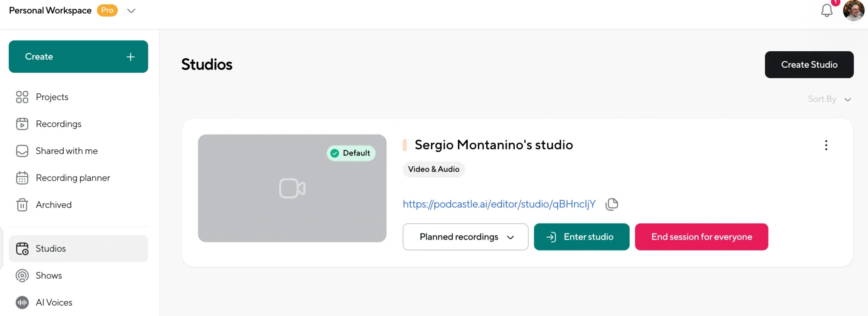Viewport: 868px width, 316px height.
Task: Click the Video & Audio tag
Action: coord(434,169)
